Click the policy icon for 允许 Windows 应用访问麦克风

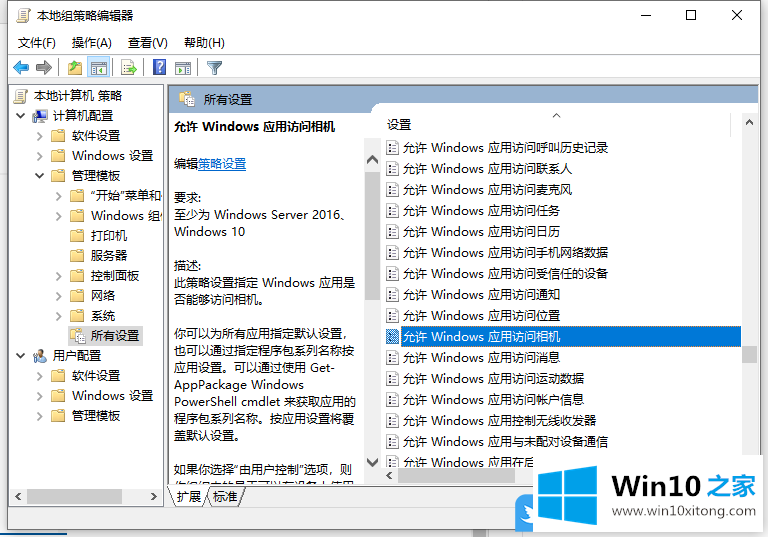[x=392, y=190]
